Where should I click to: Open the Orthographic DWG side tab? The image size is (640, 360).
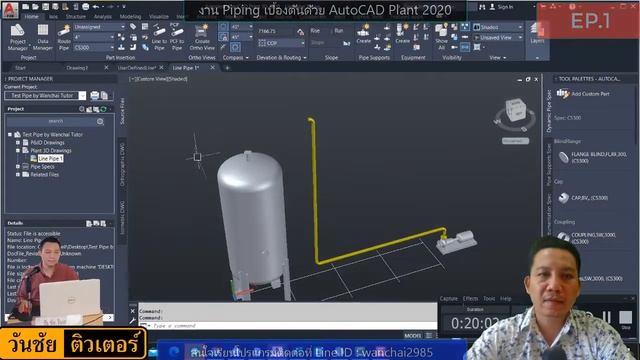click(122, 164)
